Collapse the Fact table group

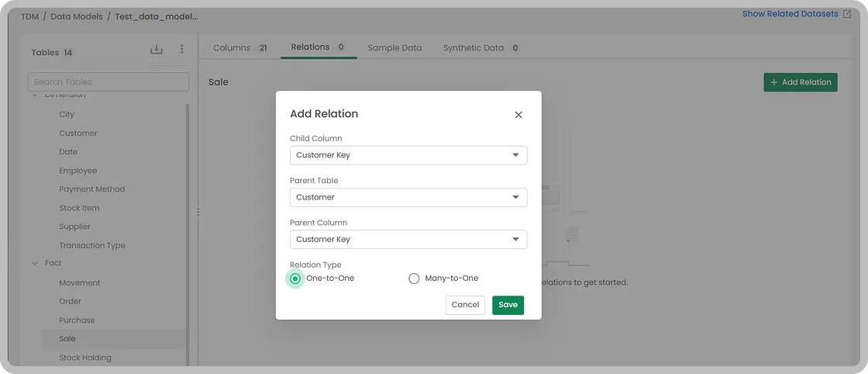point(35,263)
